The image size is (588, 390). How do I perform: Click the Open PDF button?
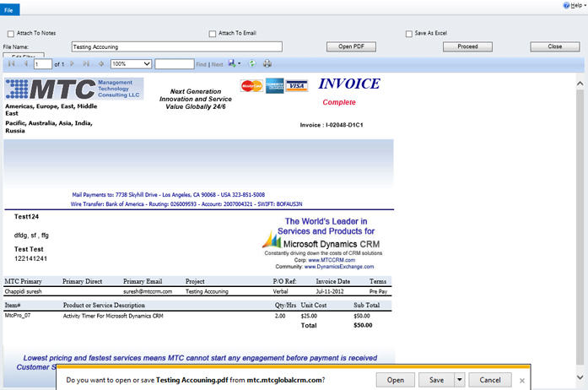(351, 46)
